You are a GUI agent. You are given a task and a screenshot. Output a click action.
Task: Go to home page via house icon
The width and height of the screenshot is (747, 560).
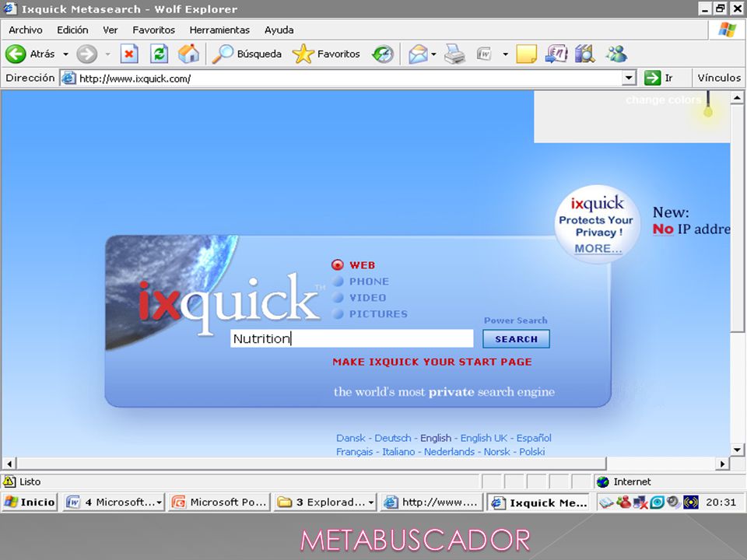tap(188, 54)
